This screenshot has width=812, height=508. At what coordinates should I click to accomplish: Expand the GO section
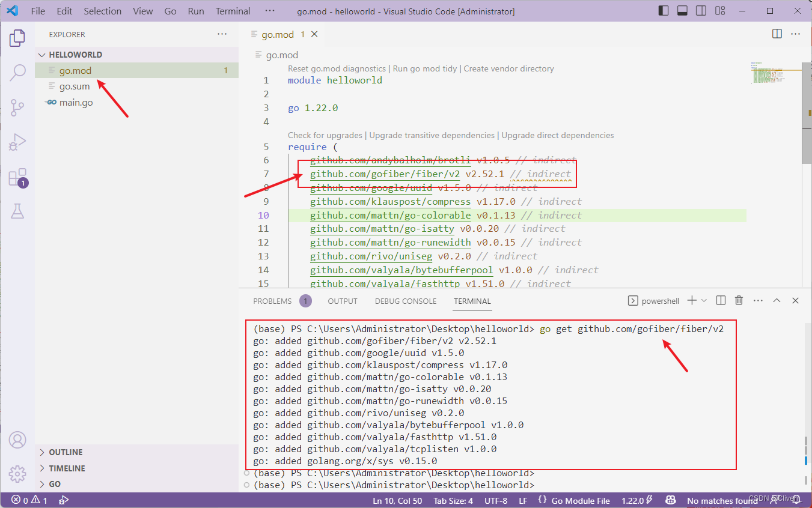136,484
